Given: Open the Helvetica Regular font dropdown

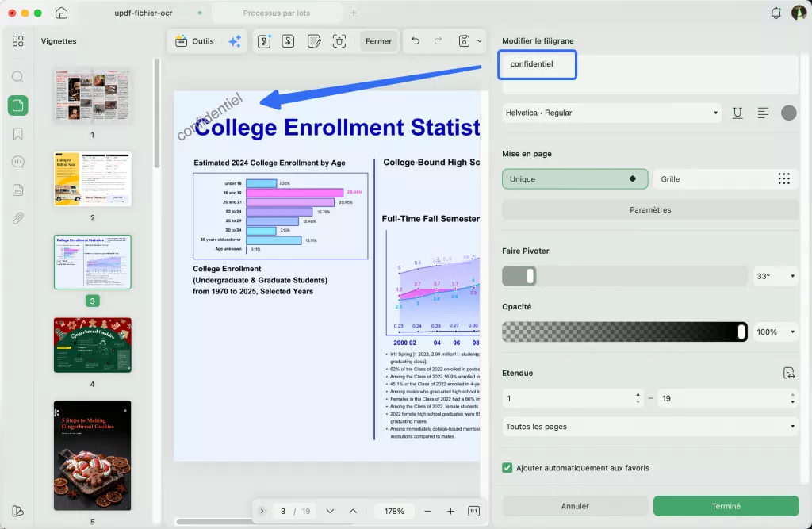Looking at the screenshot, I should [x=611, y=113].
